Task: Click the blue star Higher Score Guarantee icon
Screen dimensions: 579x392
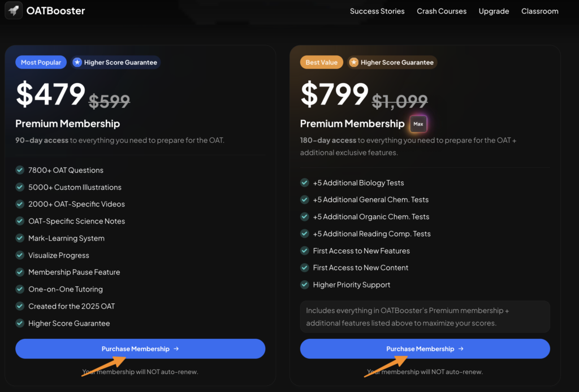Action: pyautogui.click(x=77, y=62)
